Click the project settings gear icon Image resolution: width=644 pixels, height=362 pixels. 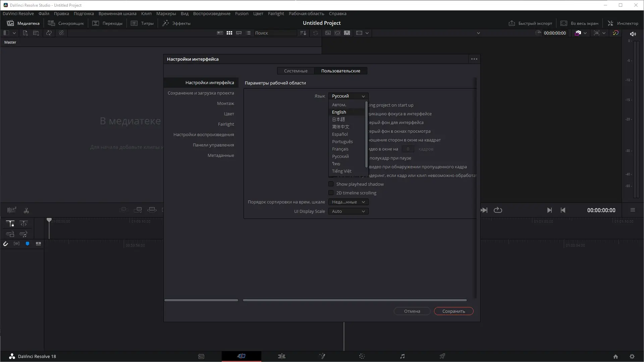[632, 357]
